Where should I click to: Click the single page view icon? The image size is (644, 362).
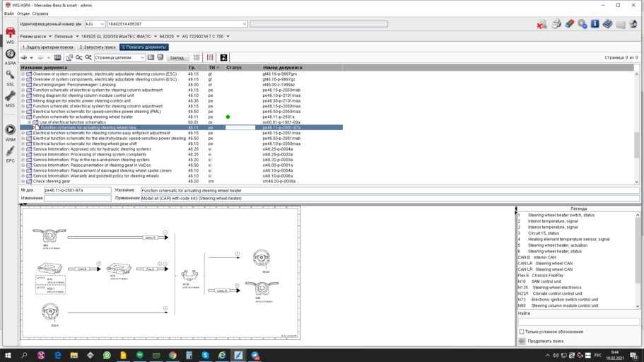pos(151,57)
